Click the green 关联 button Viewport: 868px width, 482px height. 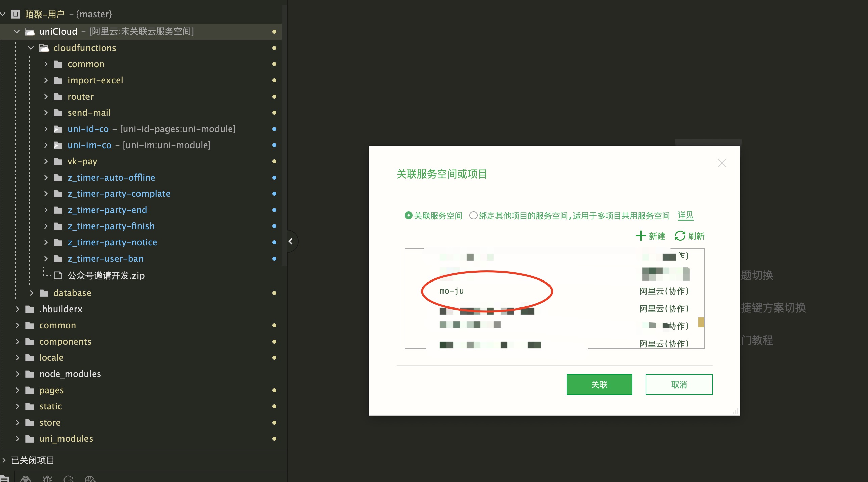(x=599, y=384)
